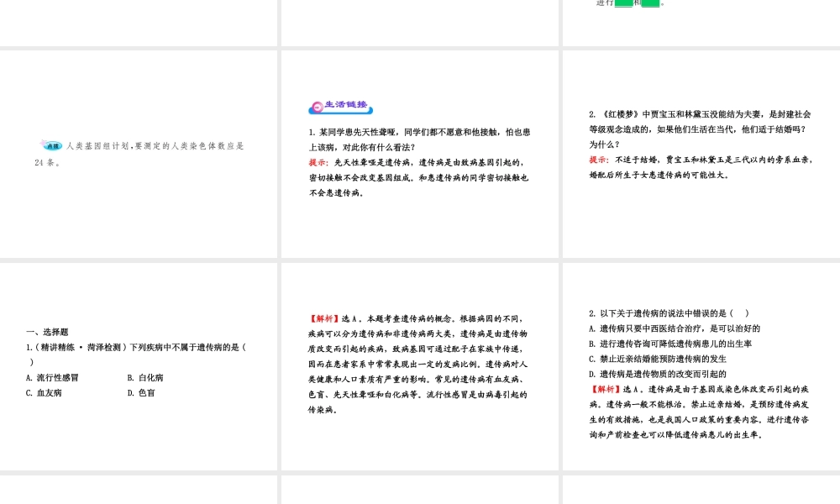Select the slide thumbnail with the 一、选择题 heading
Screen dimensions: 840x504
pos(139,366)
